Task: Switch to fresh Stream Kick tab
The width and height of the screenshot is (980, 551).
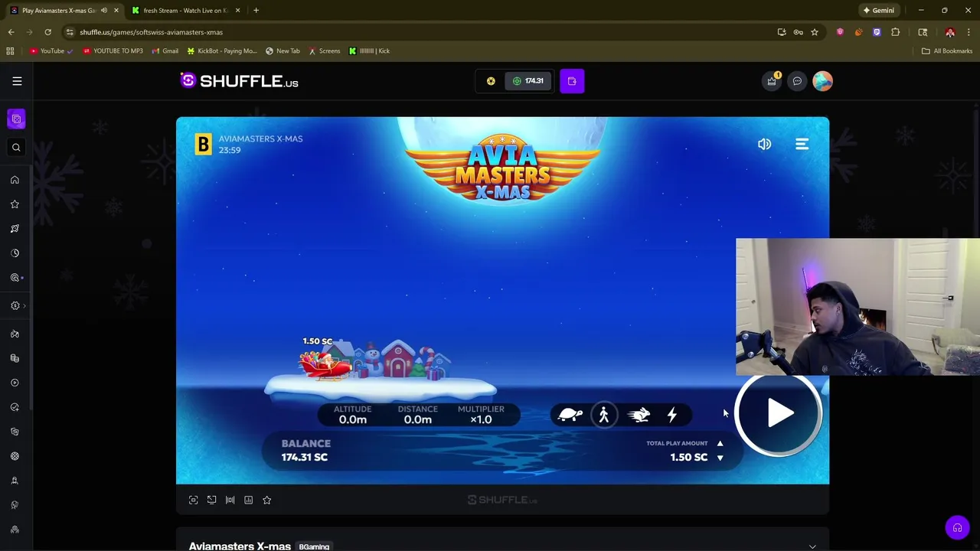Action: tap(186, 11)
